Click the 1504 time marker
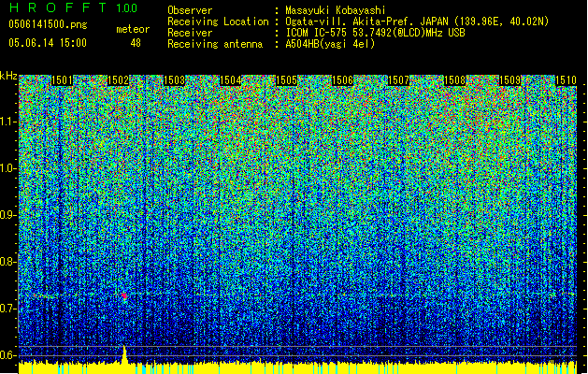Image resolution: width=588 pixels, height=374 pixels. pyautogui.click(x=230, y=80)
